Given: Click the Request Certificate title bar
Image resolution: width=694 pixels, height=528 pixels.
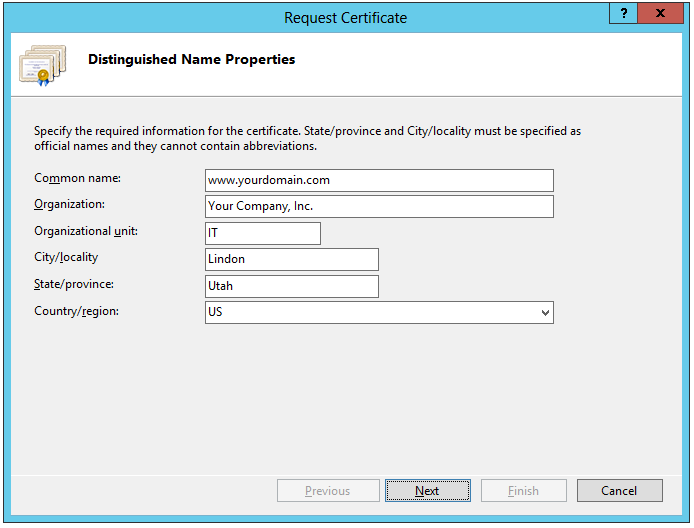Looking at the screenshot, I should coord(345,17).
